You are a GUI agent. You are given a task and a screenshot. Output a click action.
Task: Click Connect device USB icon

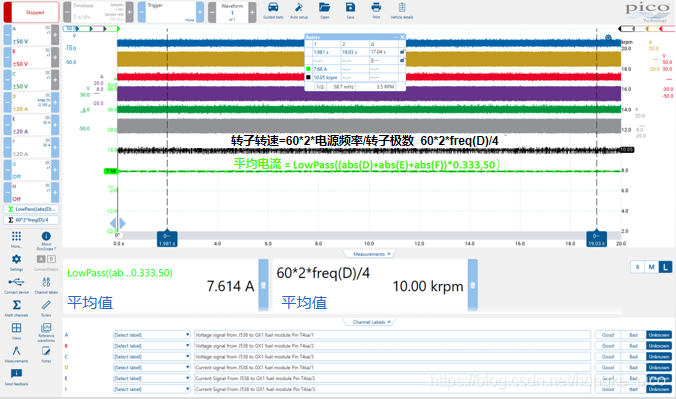(x=16, y=285)
